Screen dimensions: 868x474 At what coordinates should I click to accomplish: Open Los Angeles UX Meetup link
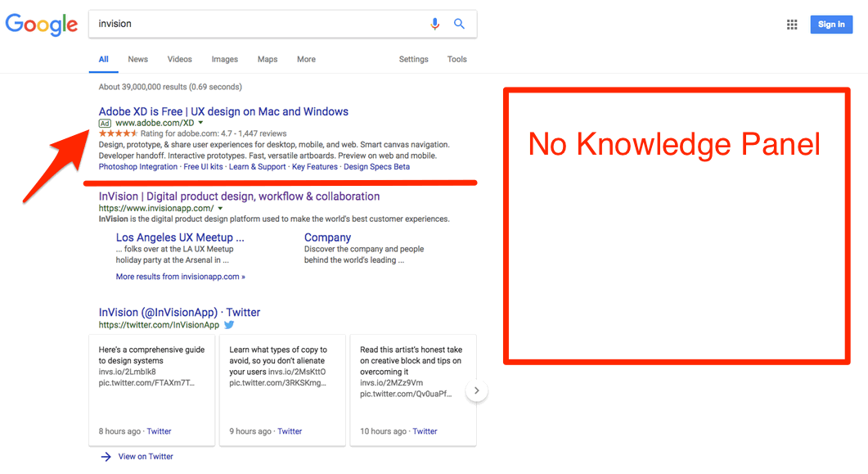(180, 237)
